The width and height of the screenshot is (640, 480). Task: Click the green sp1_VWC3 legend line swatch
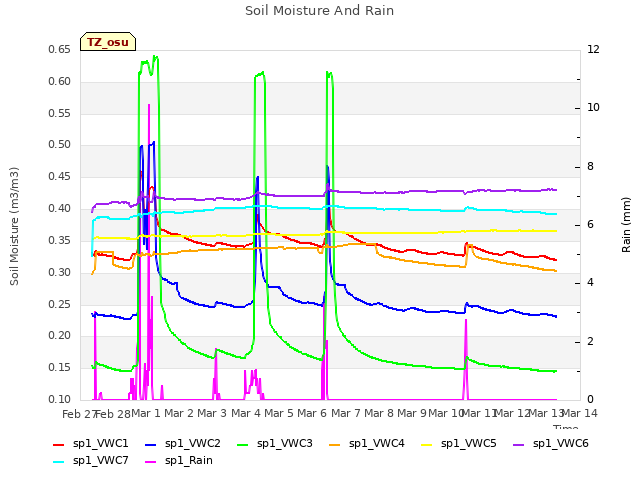pos(243,445)
